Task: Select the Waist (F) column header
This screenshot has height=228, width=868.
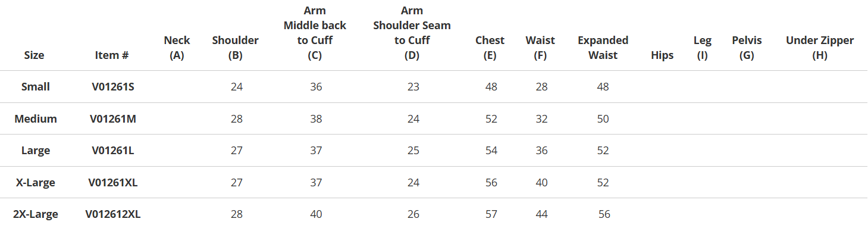Action: pyautogui.click(x=540, y=48)
